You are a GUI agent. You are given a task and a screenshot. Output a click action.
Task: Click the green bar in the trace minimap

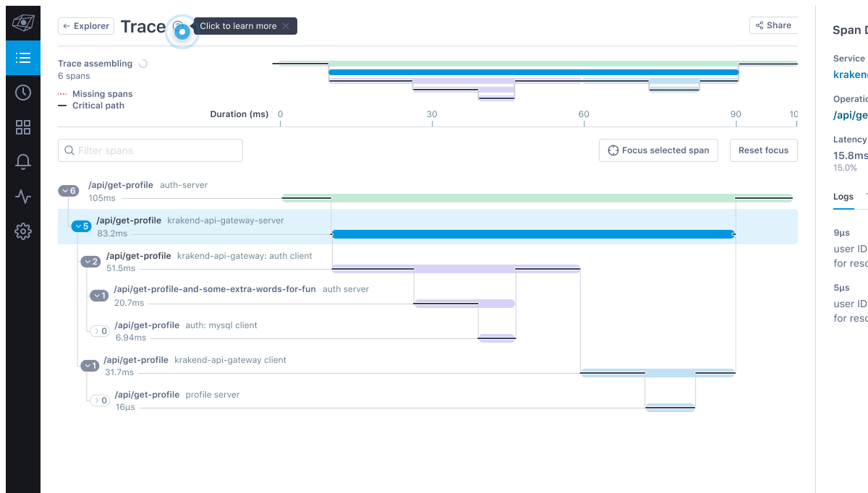[x=537, y=64]
